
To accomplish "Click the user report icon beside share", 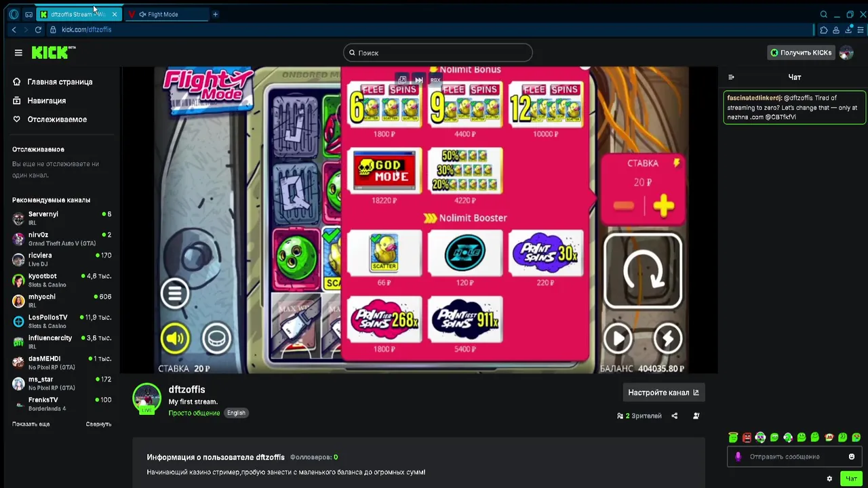I will [x=696, y=415].
